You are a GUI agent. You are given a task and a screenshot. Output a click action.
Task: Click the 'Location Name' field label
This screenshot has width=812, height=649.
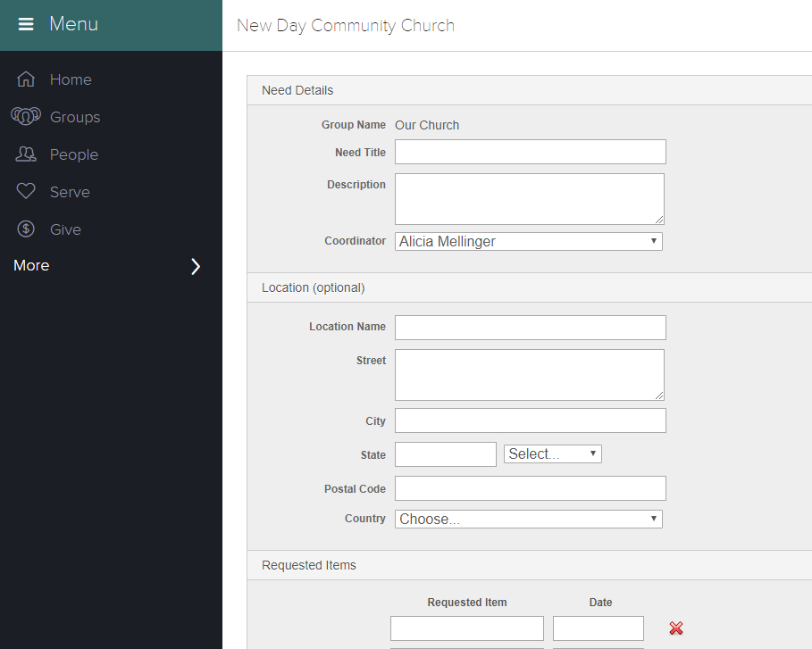347,327
